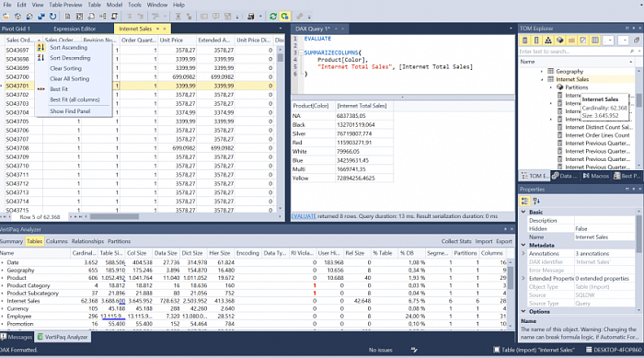This screenshot has width=644, height=358.
Task: Click the new document icon in main toolbar
Action: pos(68,17)
